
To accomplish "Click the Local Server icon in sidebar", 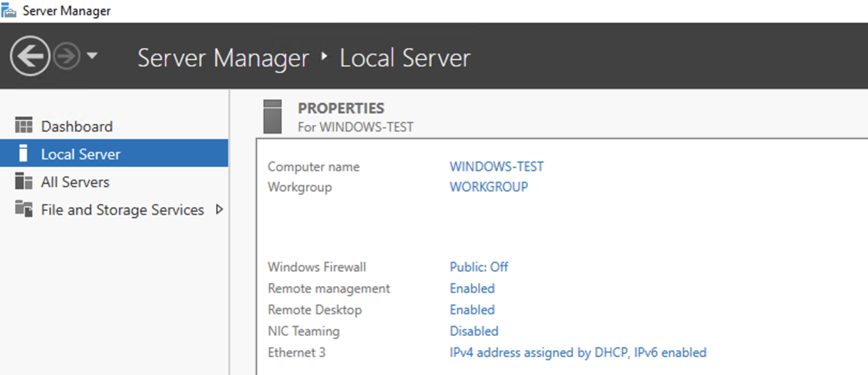I will click(x=22, y=153).
